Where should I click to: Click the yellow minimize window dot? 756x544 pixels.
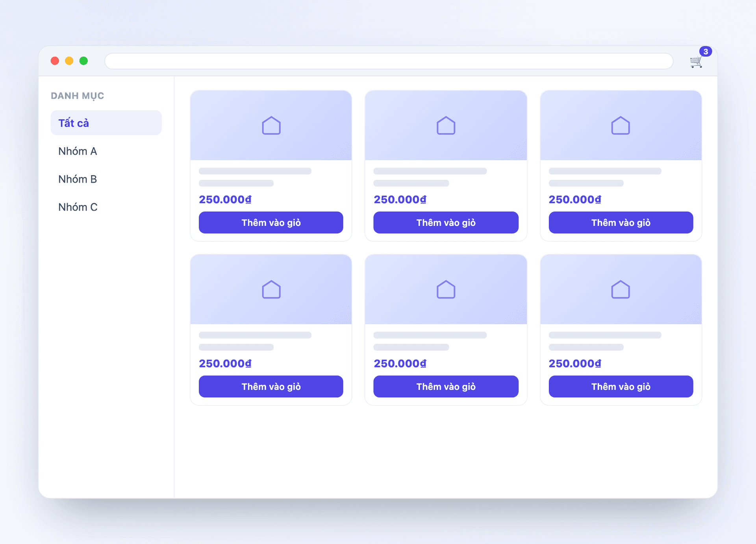tap(69, 61)
